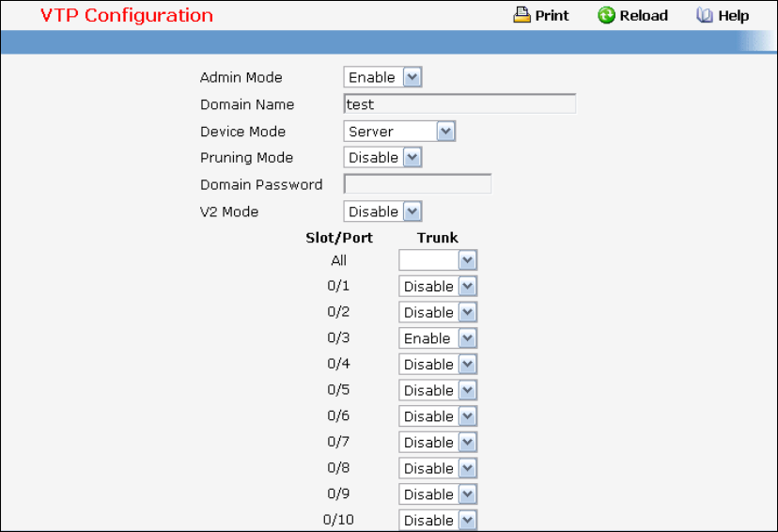778x532 pixels.
Task: Click the Domain Password input field
Action: pyautogui.click(x=417, y=184)
